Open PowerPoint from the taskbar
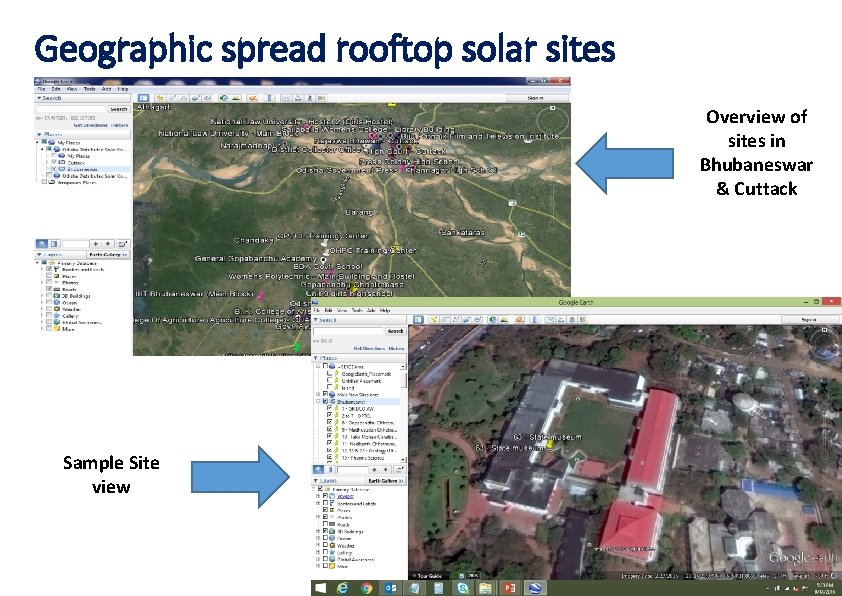Screen dimensions: 842x596 (x=510, y=588)
